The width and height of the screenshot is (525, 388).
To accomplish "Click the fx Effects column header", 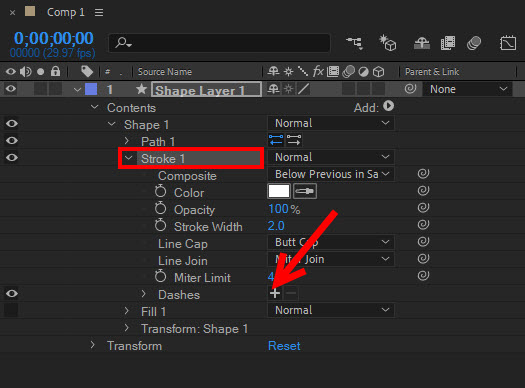I will [318, 71].
